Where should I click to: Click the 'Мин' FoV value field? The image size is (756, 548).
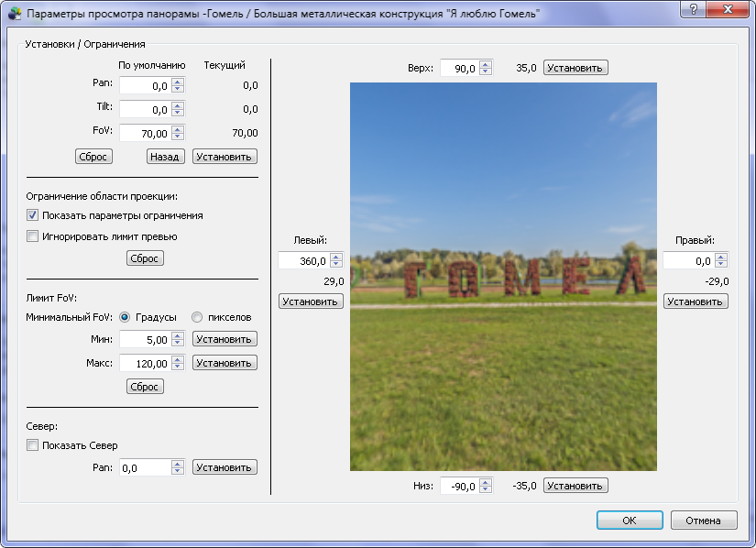pyautogui.click(x=146, y=339)
